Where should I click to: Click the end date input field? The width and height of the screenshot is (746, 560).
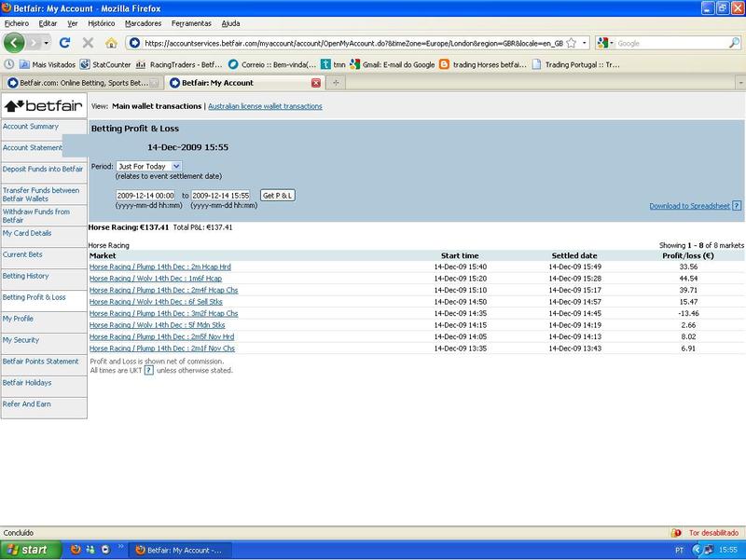point(221,196)
